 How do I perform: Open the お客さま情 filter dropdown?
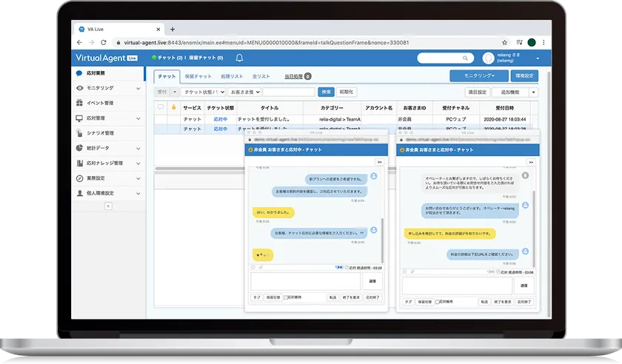coord(244,92)
